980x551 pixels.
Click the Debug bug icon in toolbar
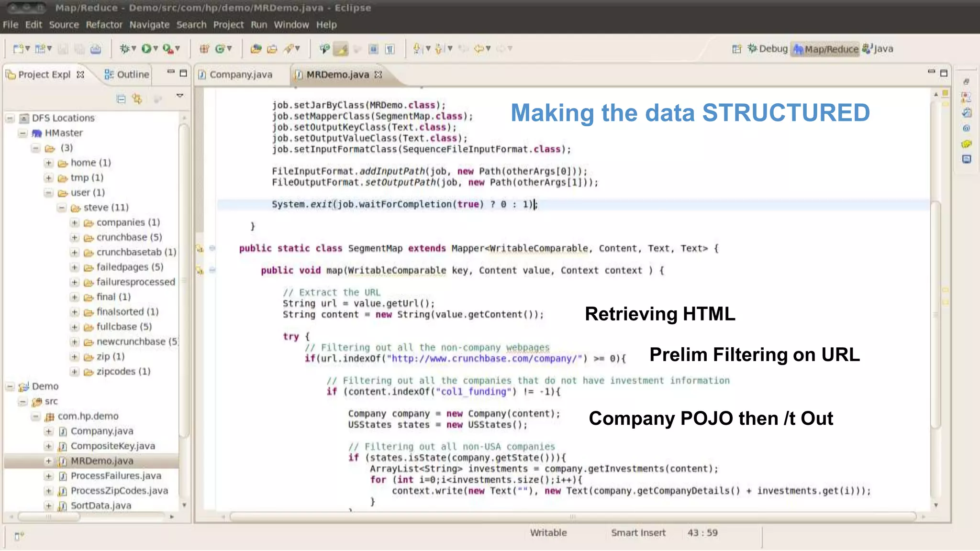point(125,48)
